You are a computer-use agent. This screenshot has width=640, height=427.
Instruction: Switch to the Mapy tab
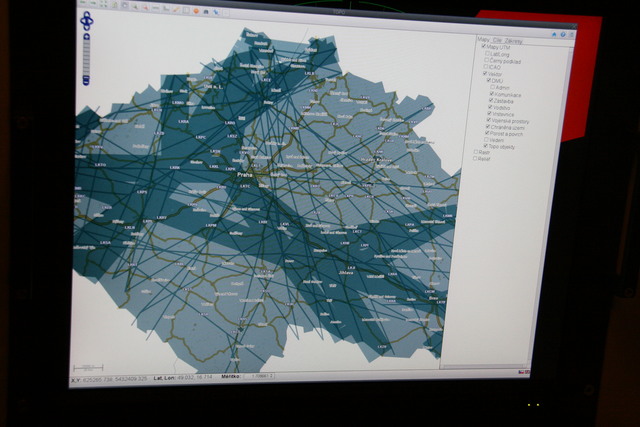point(483,40)
